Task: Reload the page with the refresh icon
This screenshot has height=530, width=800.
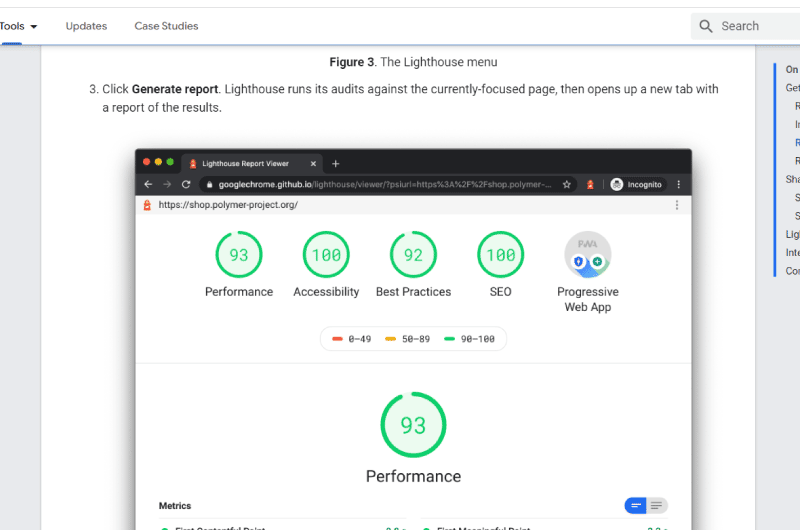Action: click(186, 185)
